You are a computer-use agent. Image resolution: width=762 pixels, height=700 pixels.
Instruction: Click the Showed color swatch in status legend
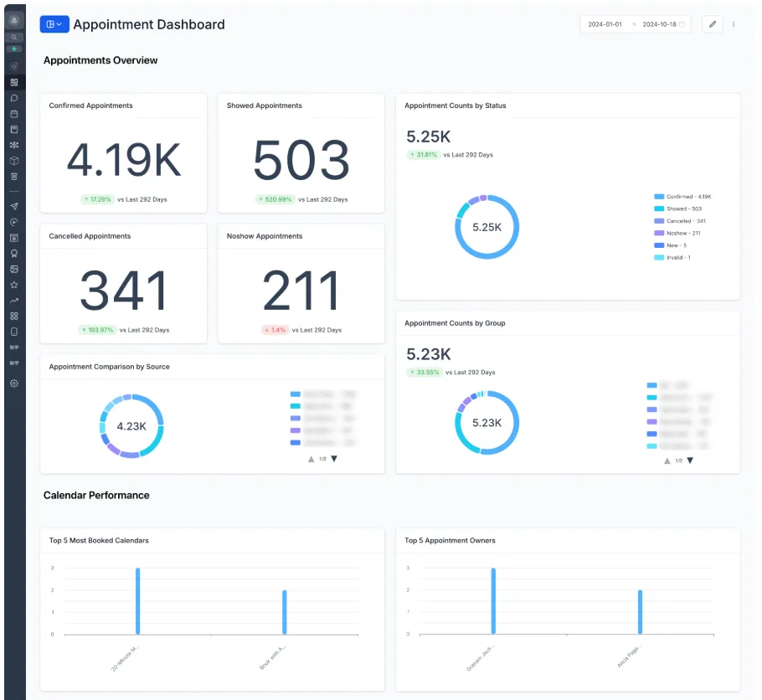659,209
